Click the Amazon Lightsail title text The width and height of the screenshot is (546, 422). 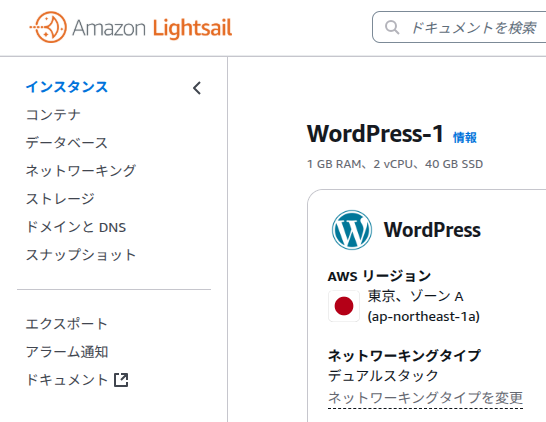[x=152, y=28]
